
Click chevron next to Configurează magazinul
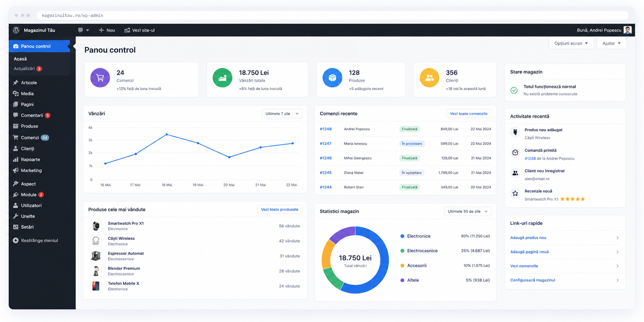point(617,280)
